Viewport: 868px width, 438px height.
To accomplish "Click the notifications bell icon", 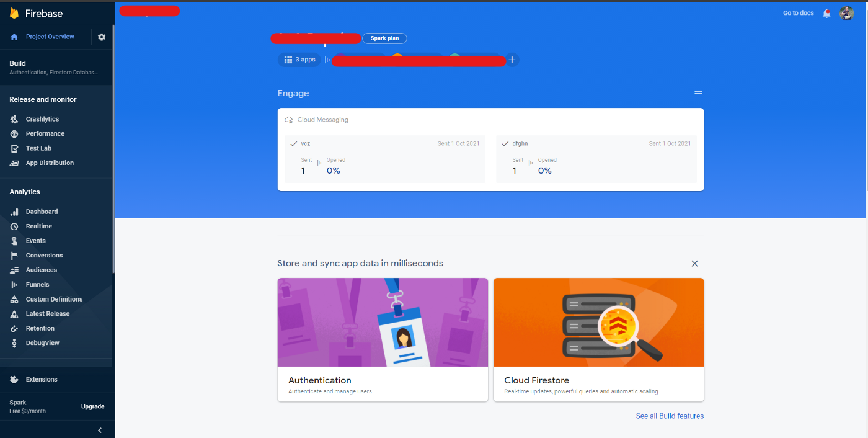I will [826, 13].
